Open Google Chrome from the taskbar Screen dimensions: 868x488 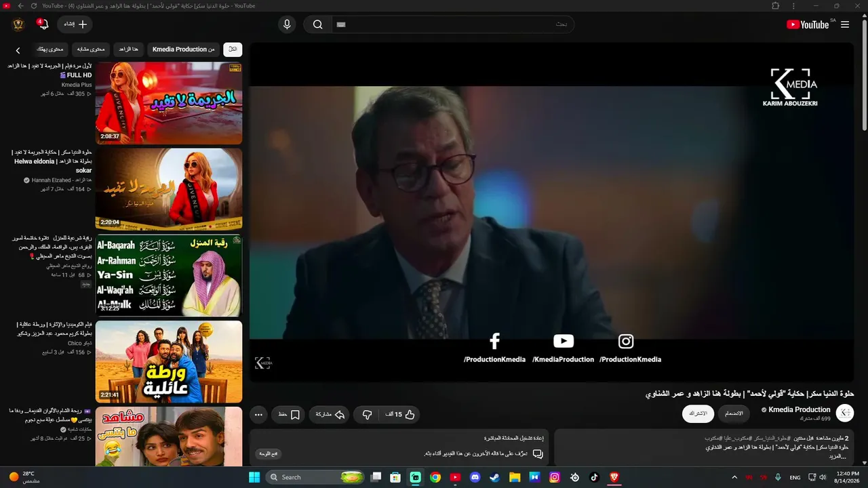[435, 477]
